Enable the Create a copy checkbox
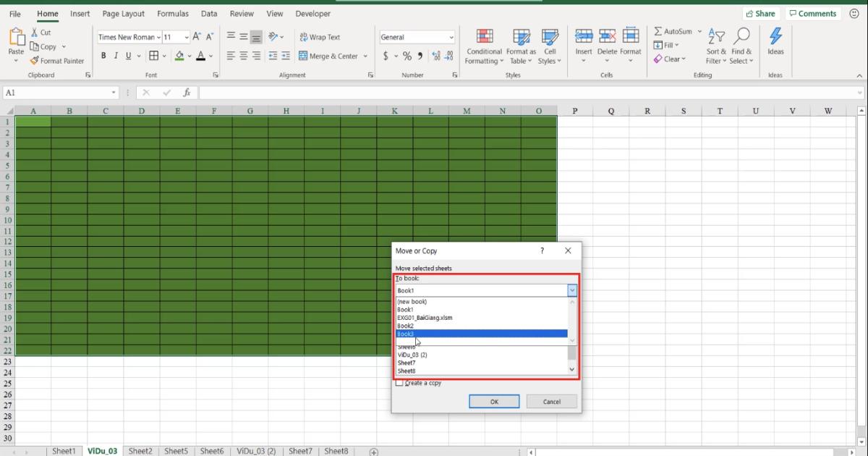The height and width of the screenshot is (456, 868). coord(399,383)
